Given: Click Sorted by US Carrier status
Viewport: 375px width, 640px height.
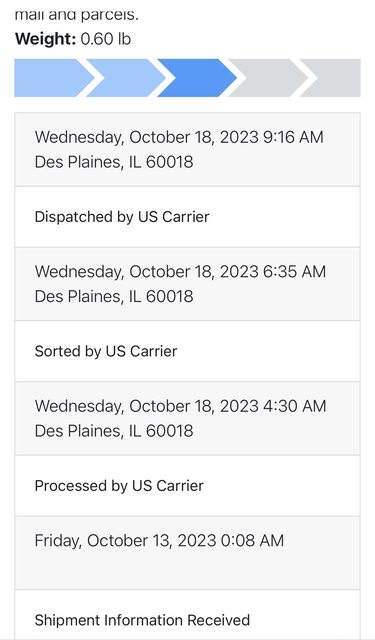Looking at the screenshot, I should 187,351.
